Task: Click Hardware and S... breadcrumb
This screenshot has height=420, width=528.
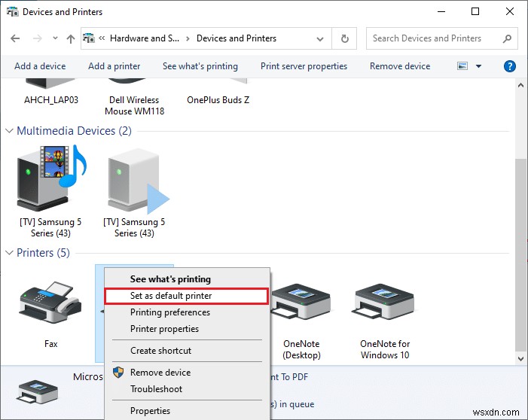Action: click(145, 38)
